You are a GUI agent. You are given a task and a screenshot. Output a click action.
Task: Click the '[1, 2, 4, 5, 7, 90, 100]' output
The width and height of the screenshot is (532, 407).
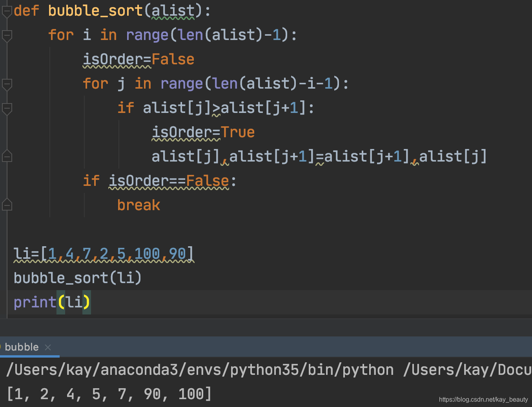point(109,394)
